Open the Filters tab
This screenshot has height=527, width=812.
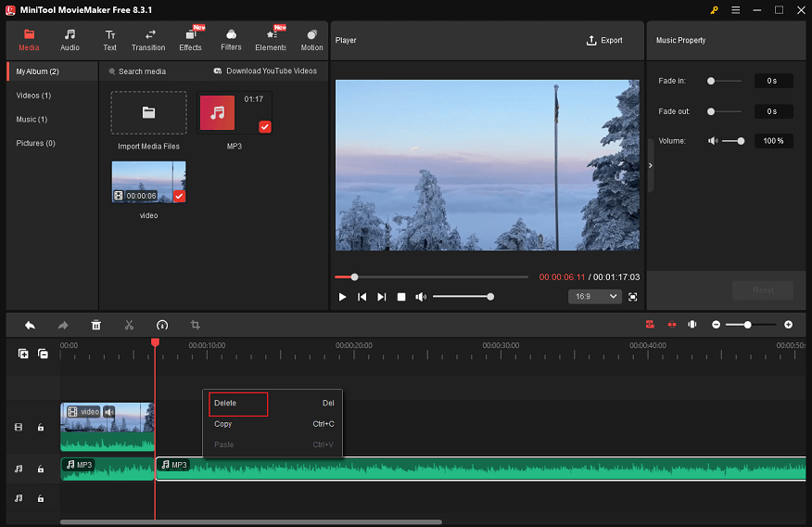pos(231,40)
